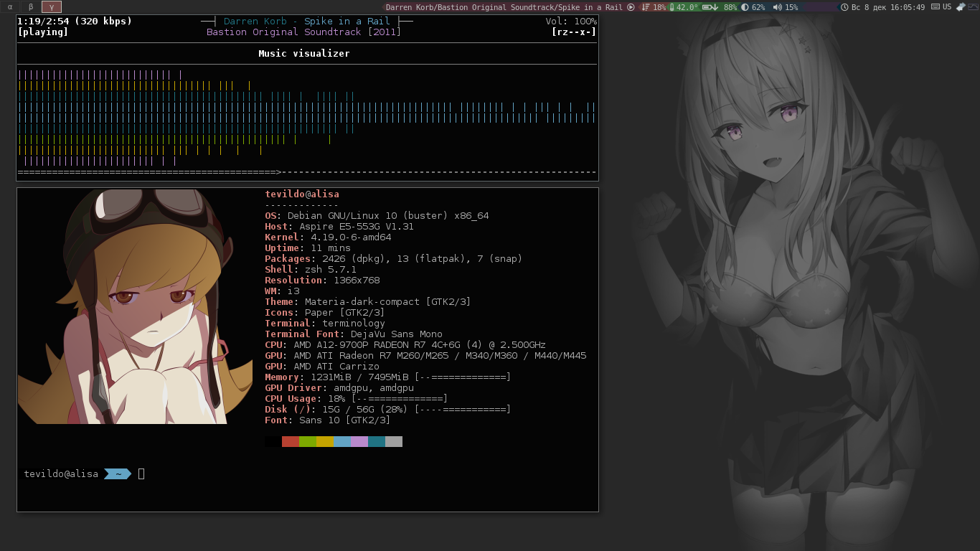Click Terminal Font line DejaVu Sans Mono

pos(354,334)
